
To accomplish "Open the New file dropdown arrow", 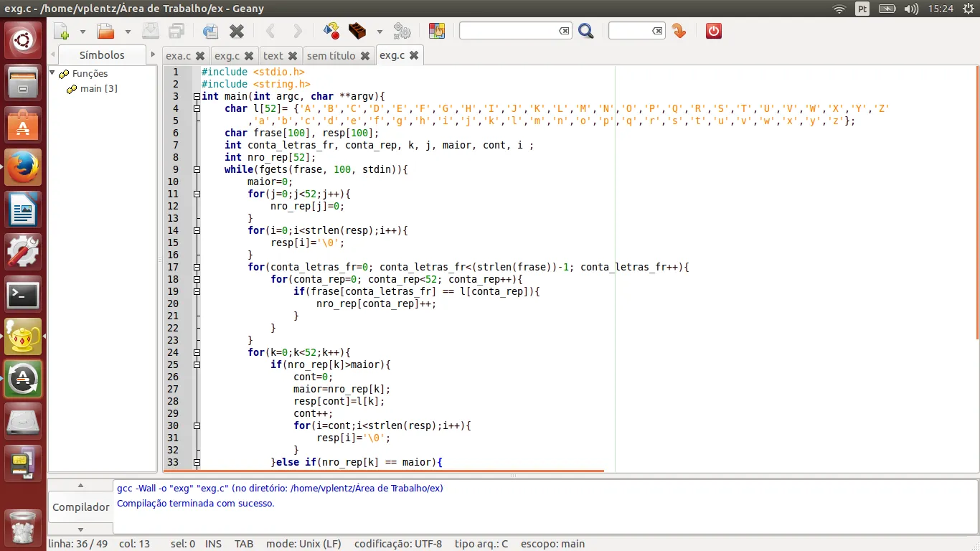I will (83, 32).
